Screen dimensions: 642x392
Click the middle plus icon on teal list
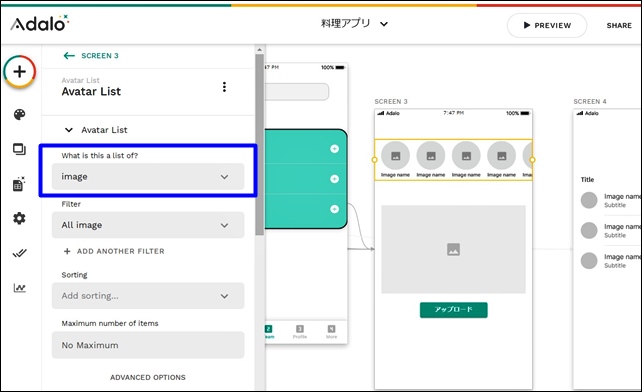point(335,179)
